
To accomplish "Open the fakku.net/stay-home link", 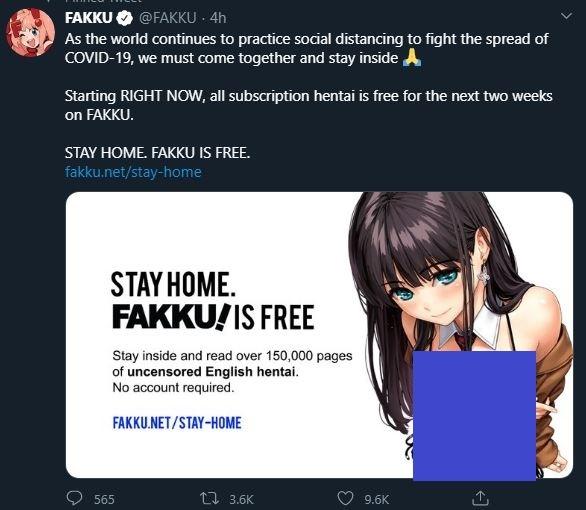I will click(x=133, y=172).
